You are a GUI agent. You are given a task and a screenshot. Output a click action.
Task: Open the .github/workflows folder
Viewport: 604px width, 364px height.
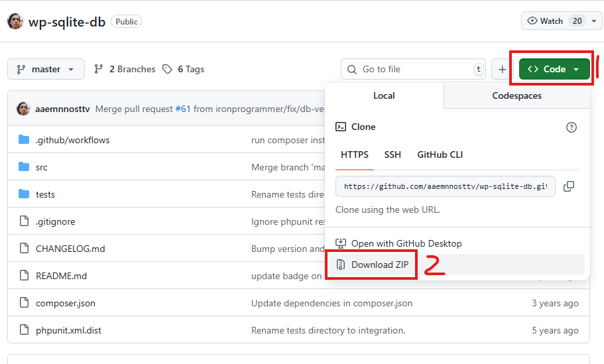pos(72,140)
